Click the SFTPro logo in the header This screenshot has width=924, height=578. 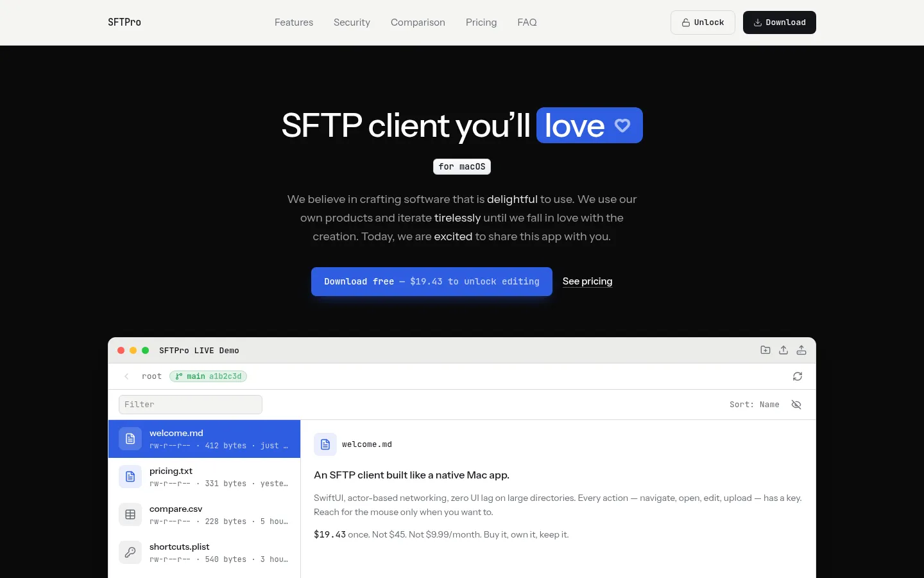click(x=124, y=22)
